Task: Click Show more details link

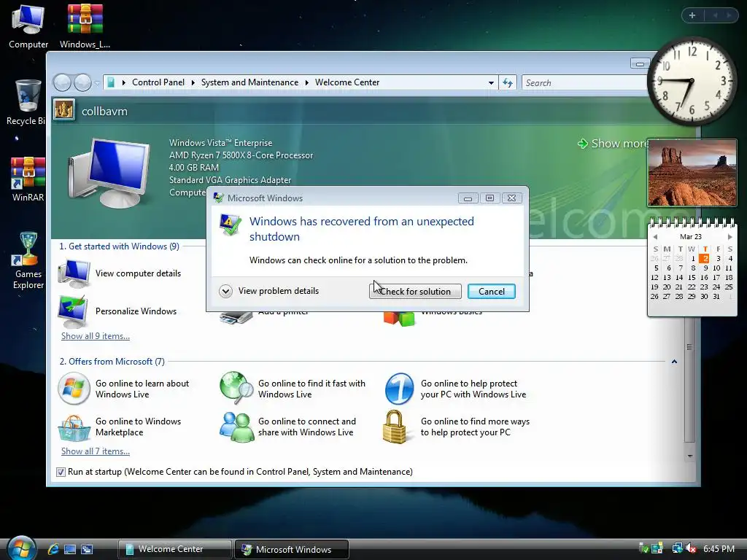Action: pyautogui.click(x=612, y=144)
